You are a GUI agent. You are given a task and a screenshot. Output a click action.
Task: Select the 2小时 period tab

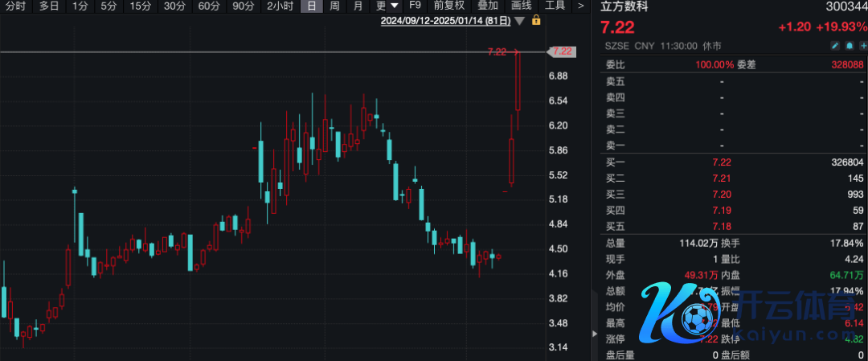280,6
